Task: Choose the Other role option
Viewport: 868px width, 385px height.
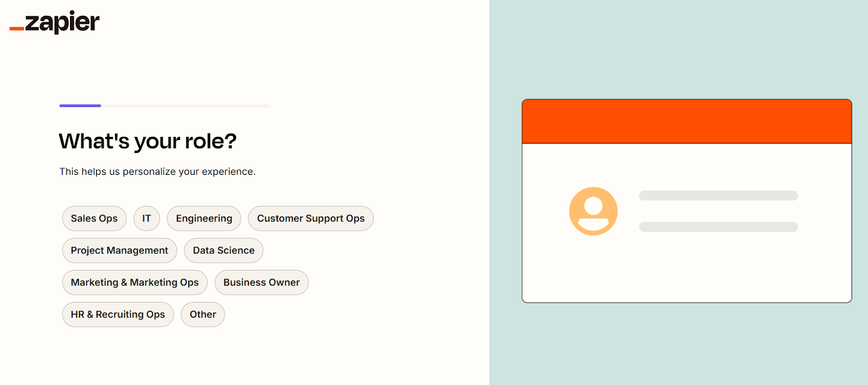Action: point(203,314)
